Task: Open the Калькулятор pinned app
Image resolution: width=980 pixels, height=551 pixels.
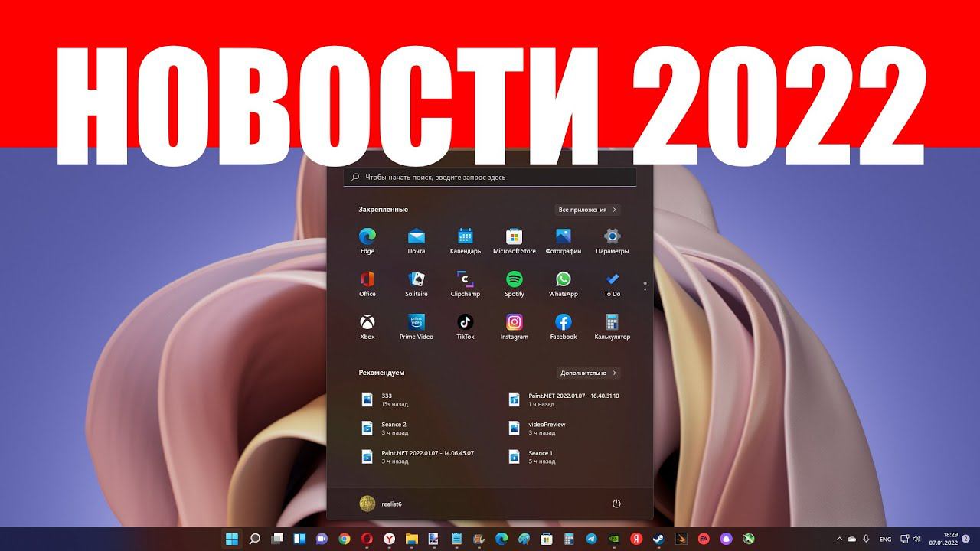Action: point(612,326)
